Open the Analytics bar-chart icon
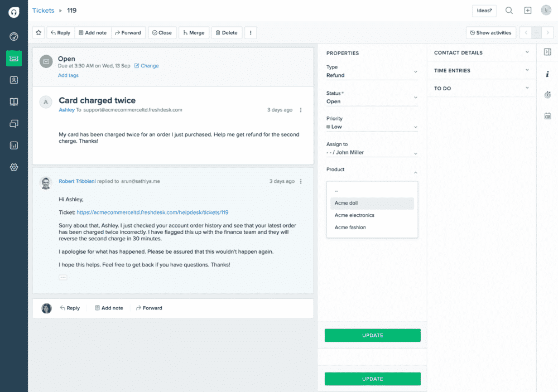This screenshot has width=558, height=392. (14, 145)
